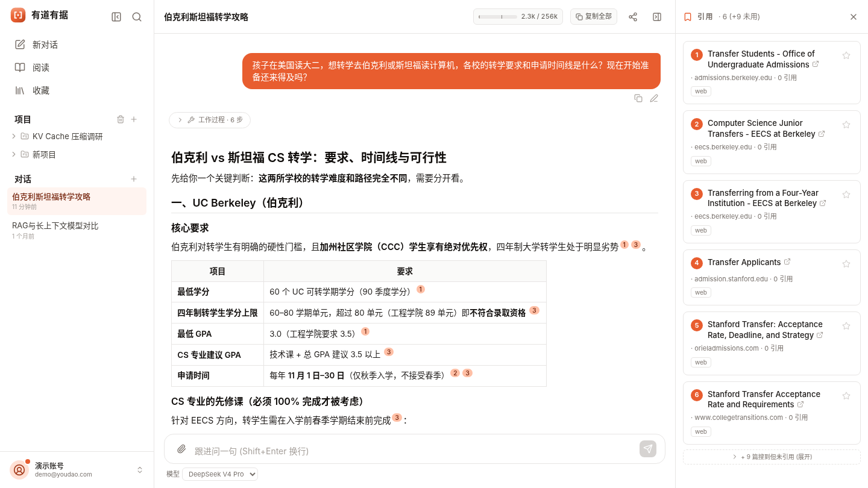Click the web tag on the admissions.berkeley.edu reference
This screenshot has height=488, width=868.
point(701,92)
